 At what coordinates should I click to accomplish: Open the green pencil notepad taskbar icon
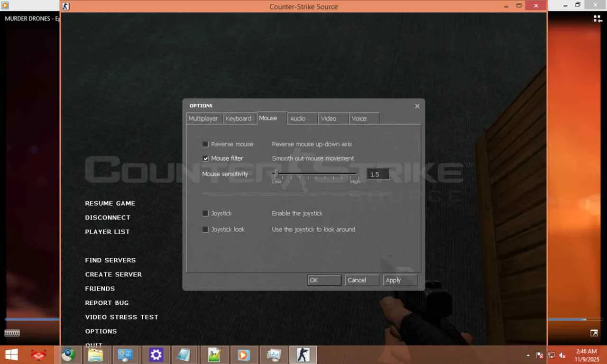pos(215,355)
